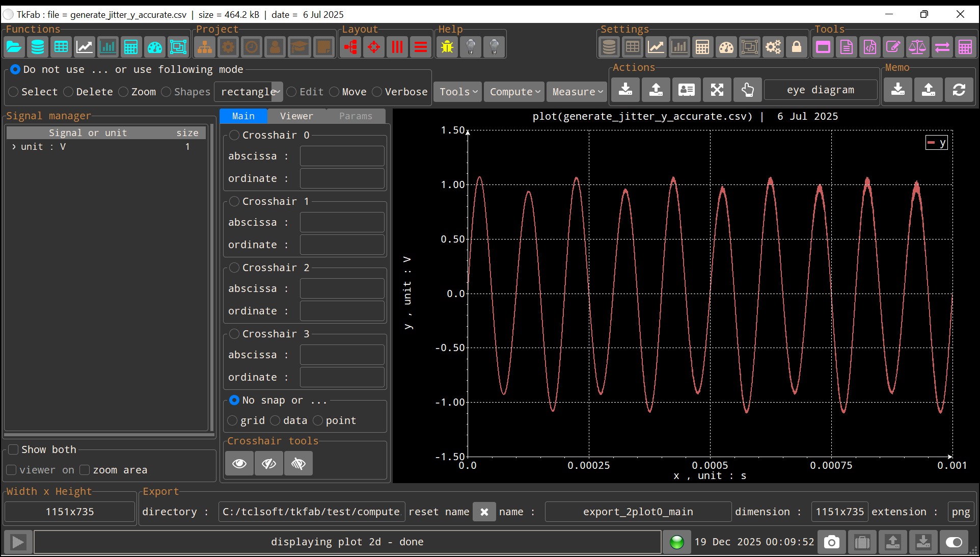The height and width of the screenshot is (557, 980).
Task: Click the balance scales icon in Tools
Action: coord(917,47)
